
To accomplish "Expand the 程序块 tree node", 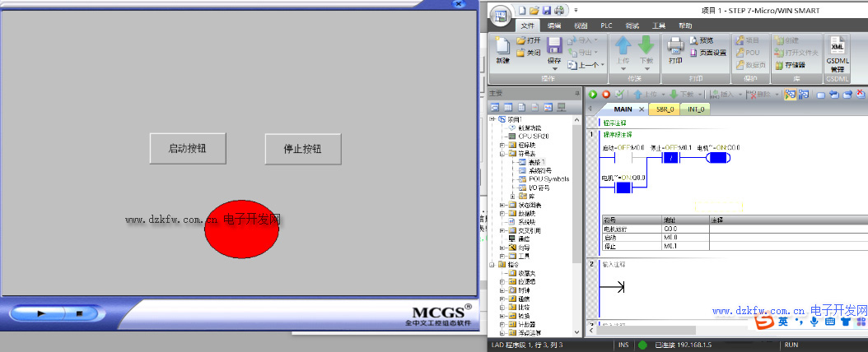I will click(x=502, y=145).
